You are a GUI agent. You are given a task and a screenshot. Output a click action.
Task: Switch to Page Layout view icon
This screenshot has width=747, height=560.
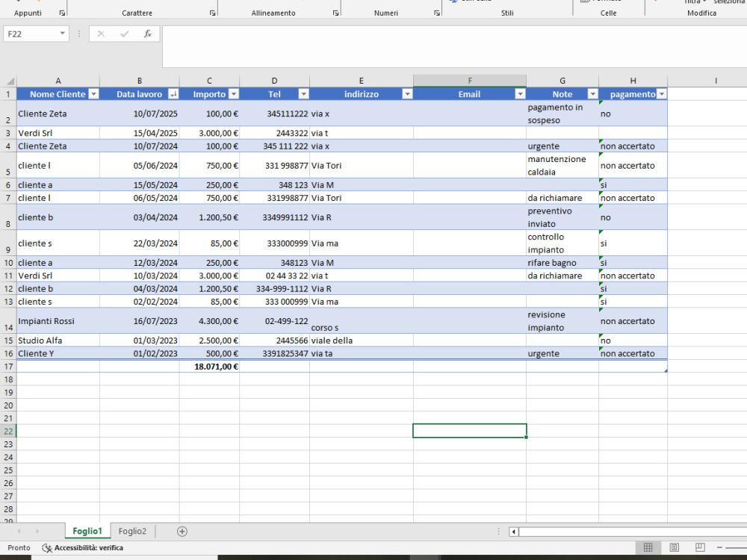[x=675, y=547]
